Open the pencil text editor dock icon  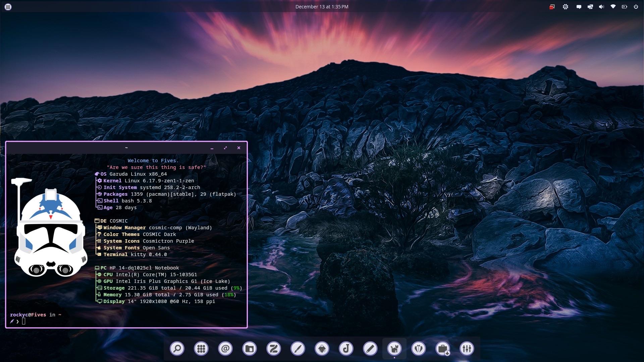[370, 349]
